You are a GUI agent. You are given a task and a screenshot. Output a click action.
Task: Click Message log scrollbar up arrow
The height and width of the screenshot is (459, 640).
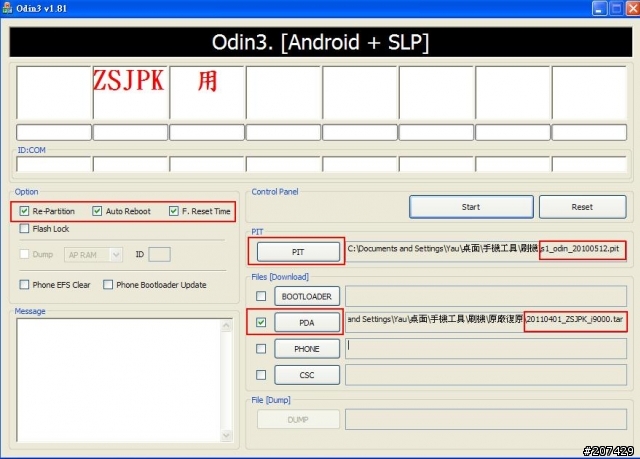pyautogui.click(x=226, y=325)
